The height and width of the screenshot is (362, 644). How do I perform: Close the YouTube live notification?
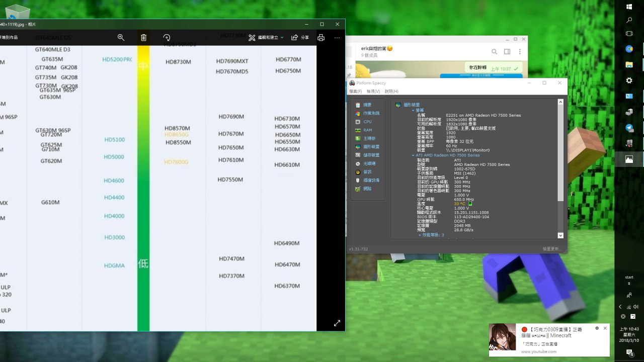pos(605,328)
